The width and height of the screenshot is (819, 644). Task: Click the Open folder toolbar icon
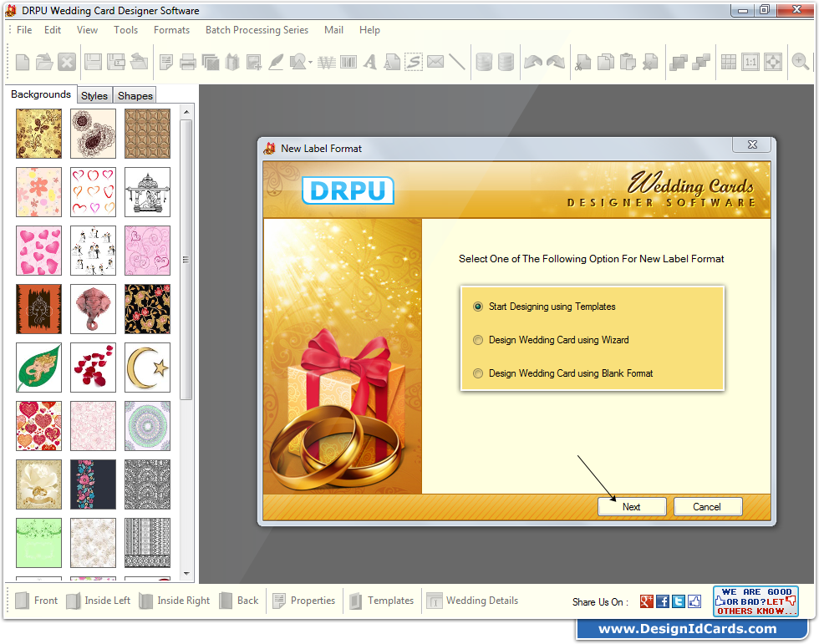click(44, 62)
